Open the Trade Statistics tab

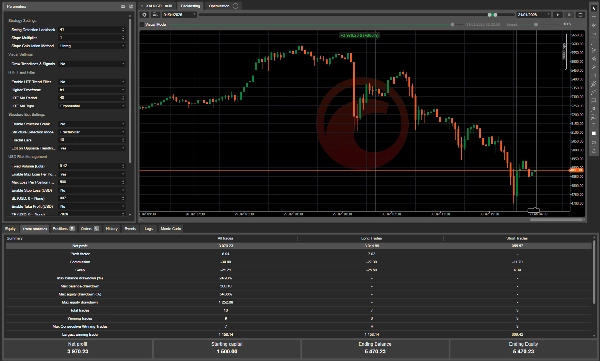[x=34, y=229]
